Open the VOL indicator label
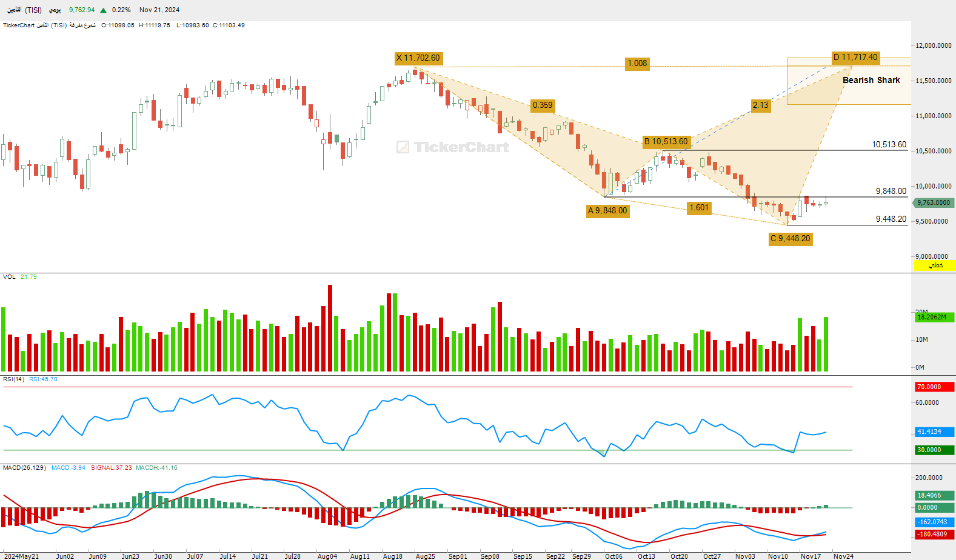This screenshot has height=560, width=956. 9,277
